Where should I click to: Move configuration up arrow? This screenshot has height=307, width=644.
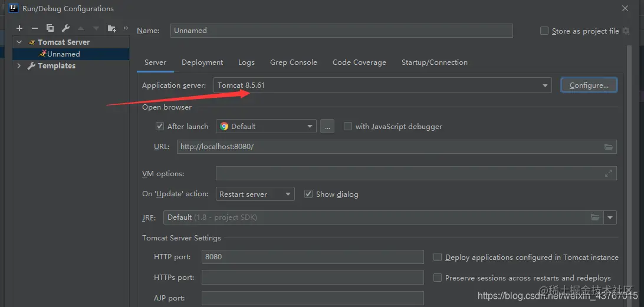[x=80, y=28]
